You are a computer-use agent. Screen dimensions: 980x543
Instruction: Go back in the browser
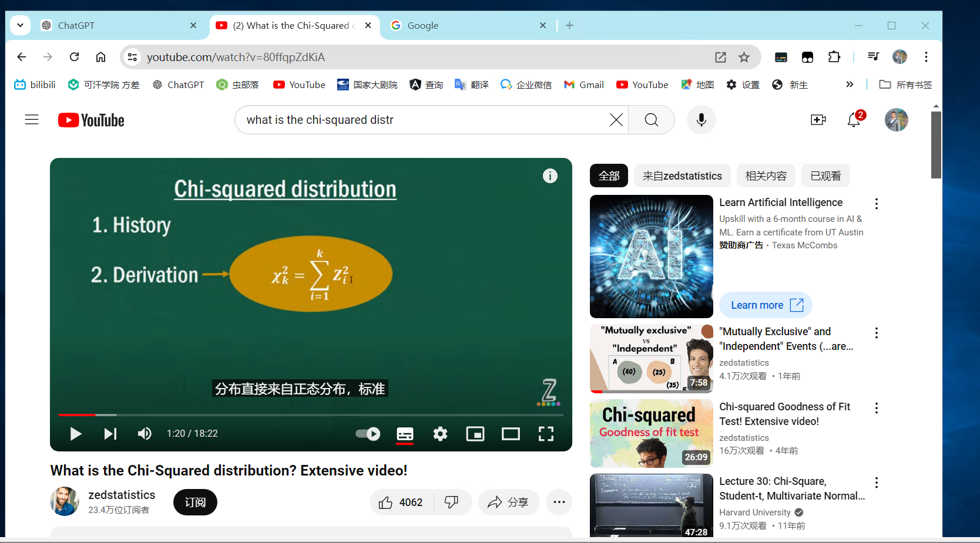pyautogui.click(x=22, y=57)
